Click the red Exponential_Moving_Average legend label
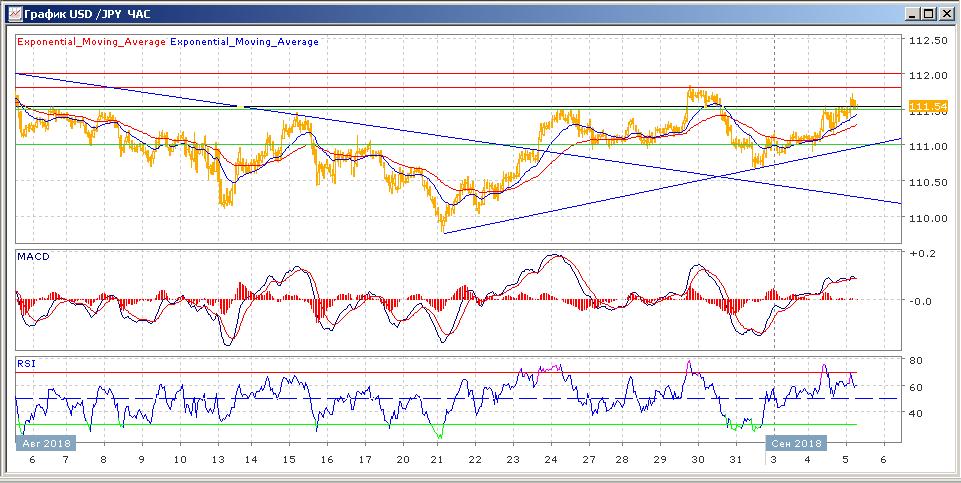Image resolution: width=961 pixels, height=483 pixels. (x=92, y=42)
